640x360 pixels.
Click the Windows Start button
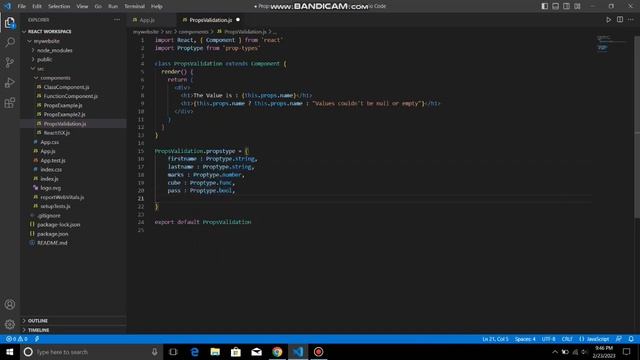click(x=9, y=352)
